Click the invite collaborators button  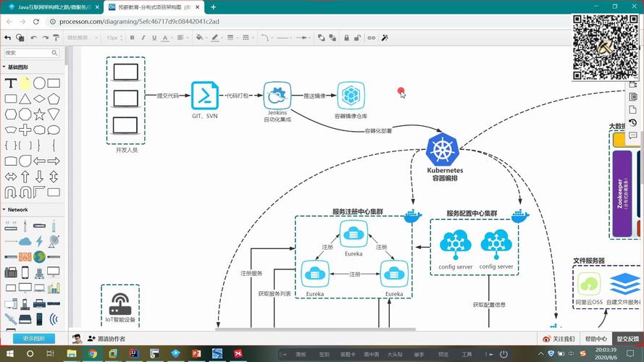[106, 339]
